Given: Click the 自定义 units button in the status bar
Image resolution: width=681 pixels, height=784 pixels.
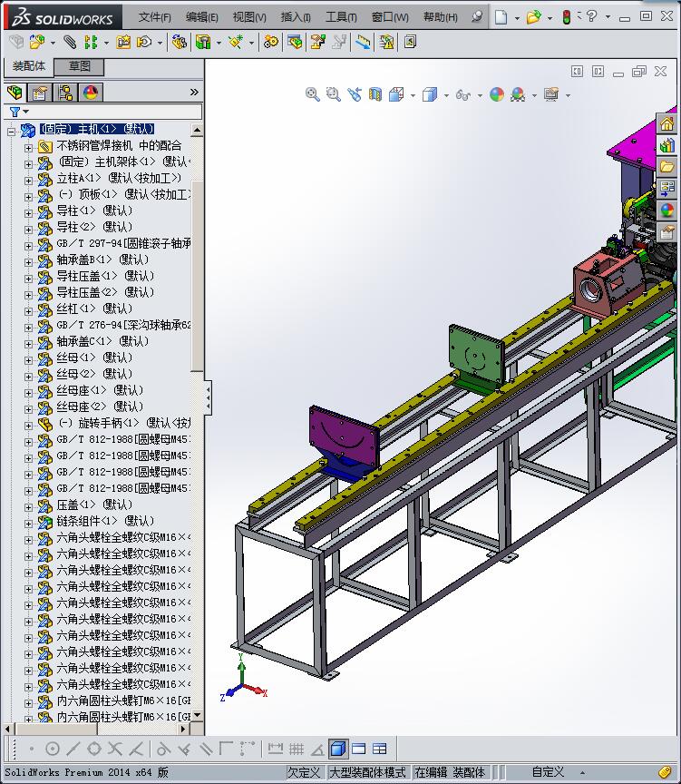Looking at the screenshot, I should (548, 772).
